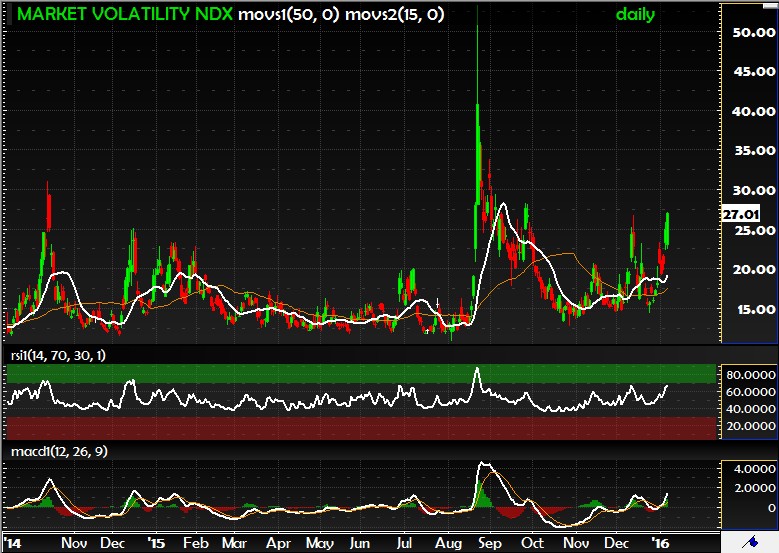Click the 35.00 price axis label
This screenshot has height=553, width=779.
(x=750, y=150)
